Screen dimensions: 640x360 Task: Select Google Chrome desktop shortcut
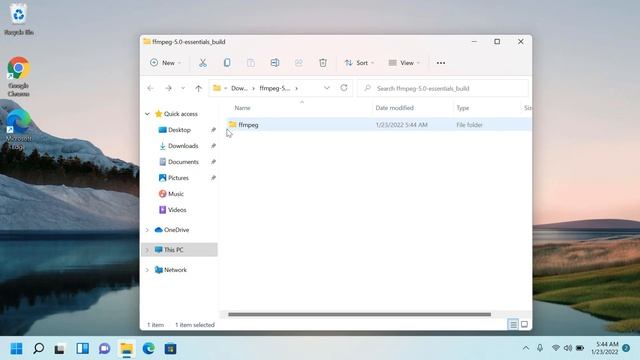pyautogui.click(x=18, y=77)
